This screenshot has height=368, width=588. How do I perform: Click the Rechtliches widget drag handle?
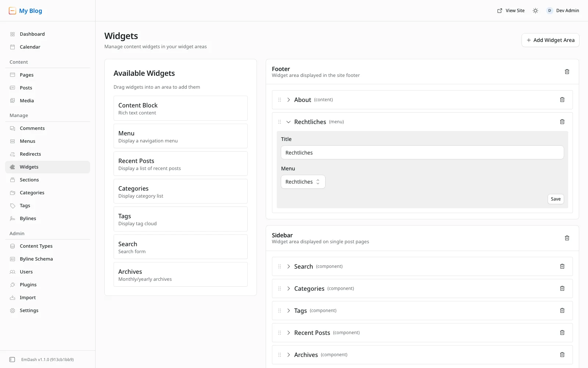(x=280, y=122)
